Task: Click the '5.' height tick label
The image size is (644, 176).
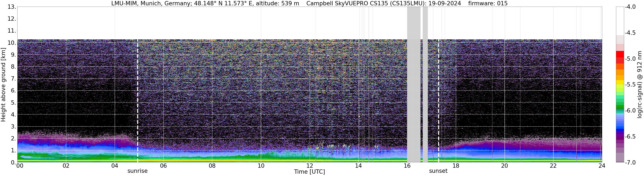Action: tap(13, 102)
